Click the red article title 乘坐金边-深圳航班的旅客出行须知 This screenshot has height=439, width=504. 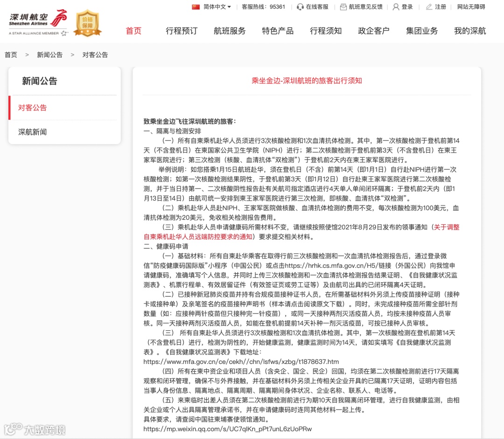point(307,81)
